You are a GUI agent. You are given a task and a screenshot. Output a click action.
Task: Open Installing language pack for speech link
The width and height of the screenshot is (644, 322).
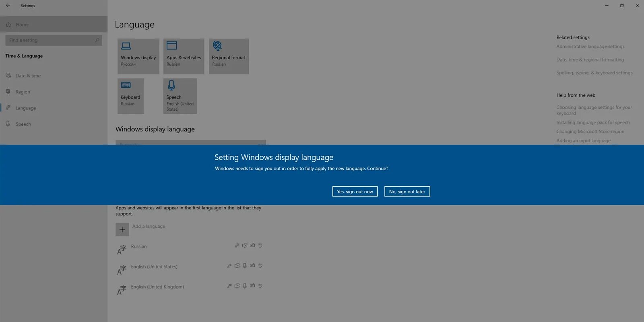pos(593,122)
